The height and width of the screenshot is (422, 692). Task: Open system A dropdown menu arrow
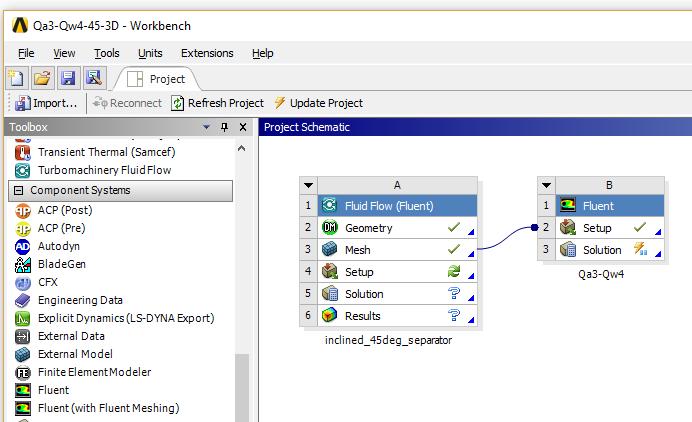308,185
